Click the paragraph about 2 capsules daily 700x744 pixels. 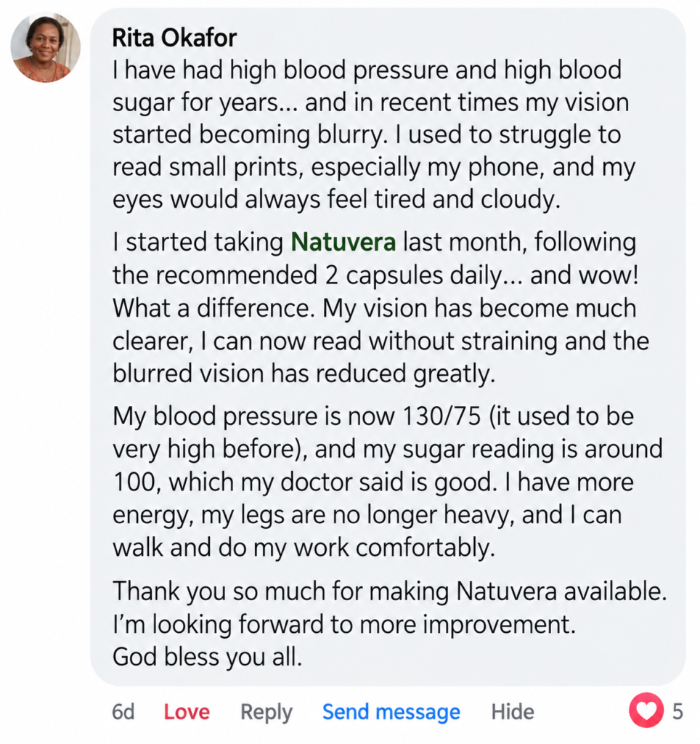click(x=380, y=308)
